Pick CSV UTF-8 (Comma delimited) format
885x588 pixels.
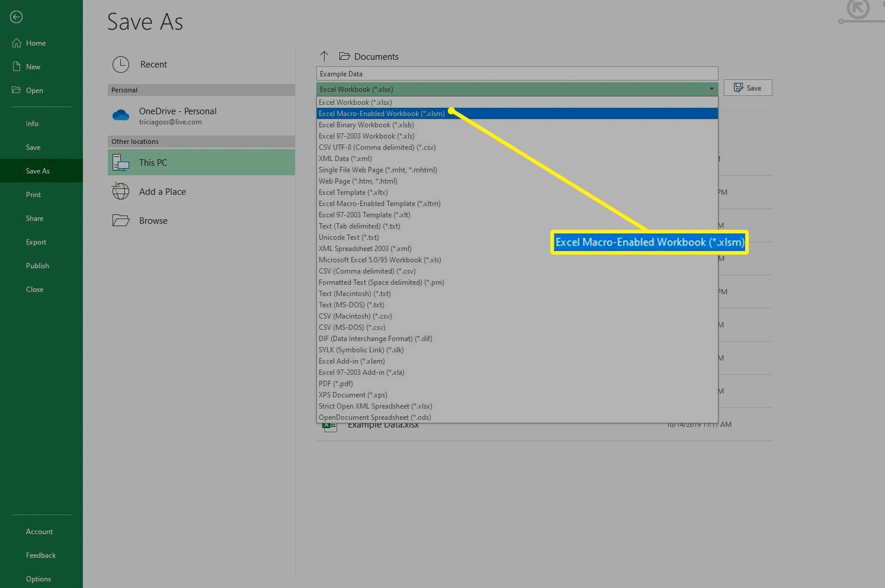tap(517, 147)
